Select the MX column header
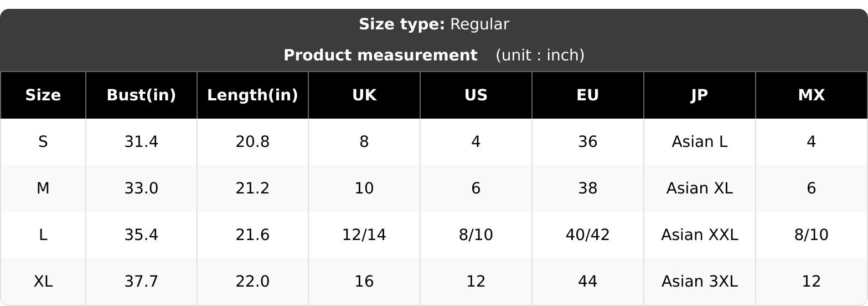868x306 pixels. click(x=812, y=95)
